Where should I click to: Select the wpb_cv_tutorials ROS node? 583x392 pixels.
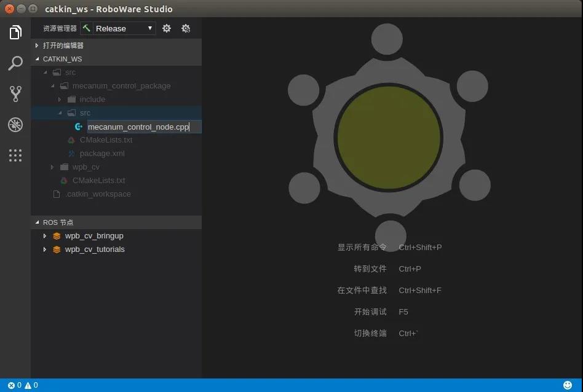click(x=95, y=249)
